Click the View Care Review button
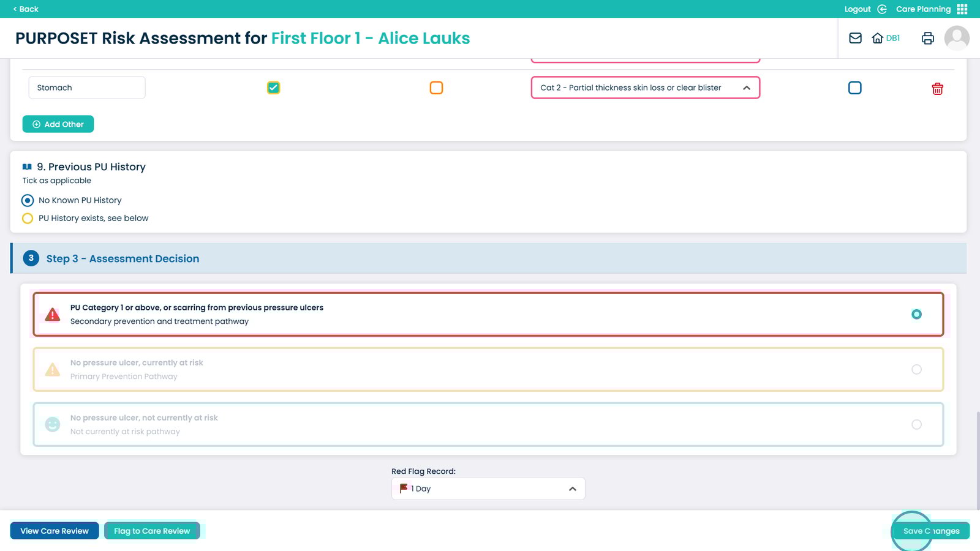 tap(55, 531)
